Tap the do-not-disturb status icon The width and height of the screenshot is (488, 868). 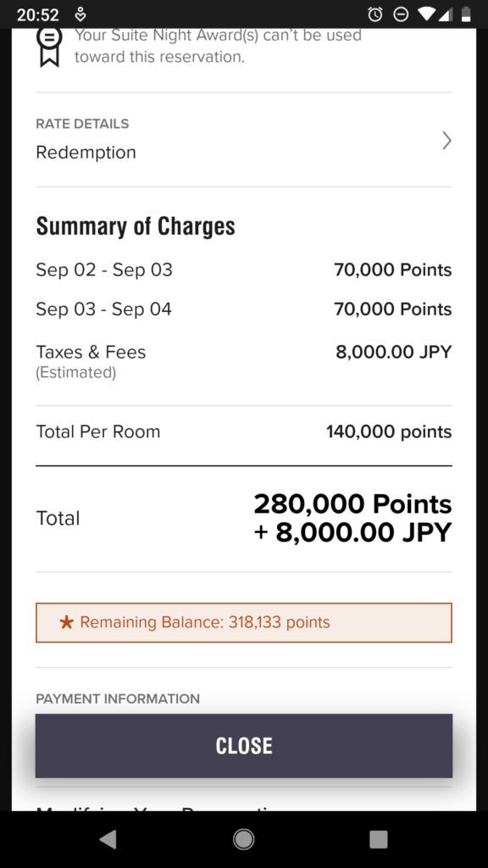[401, 14]
